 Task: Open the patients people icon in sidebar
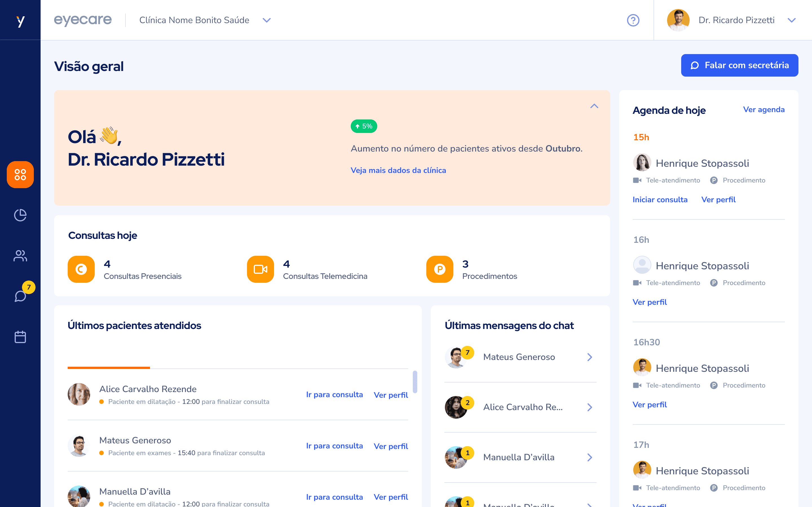click(20, 256)
